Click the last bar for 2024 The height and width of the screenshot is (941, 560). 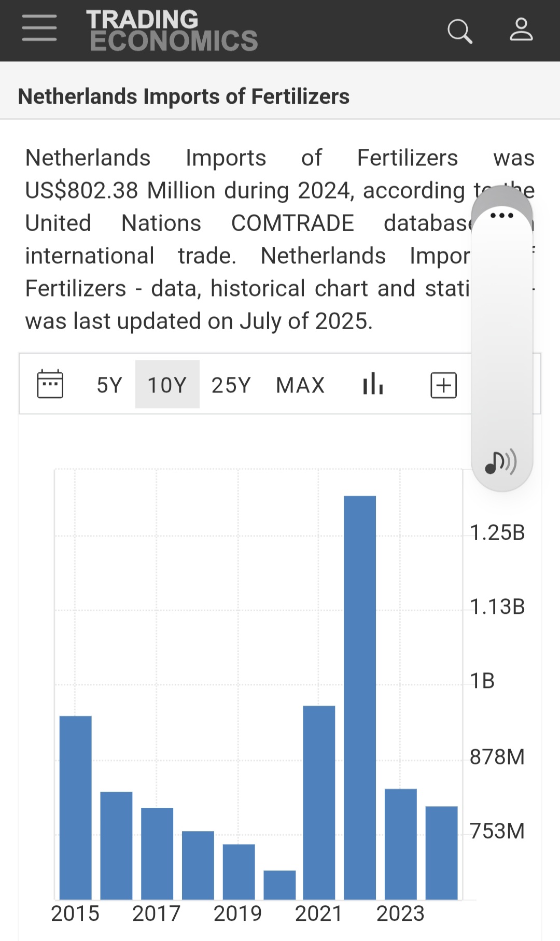click(x=441, y=852)
